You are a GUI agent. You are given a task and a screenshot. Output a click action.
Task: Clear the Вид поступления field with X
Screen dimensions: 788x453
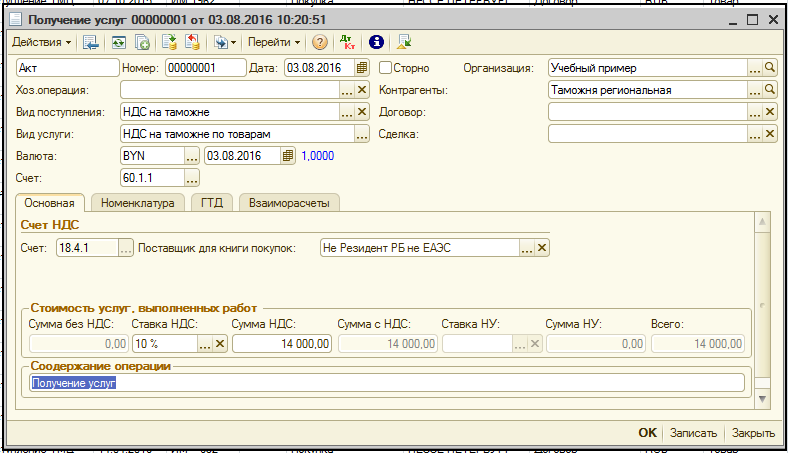363,112
